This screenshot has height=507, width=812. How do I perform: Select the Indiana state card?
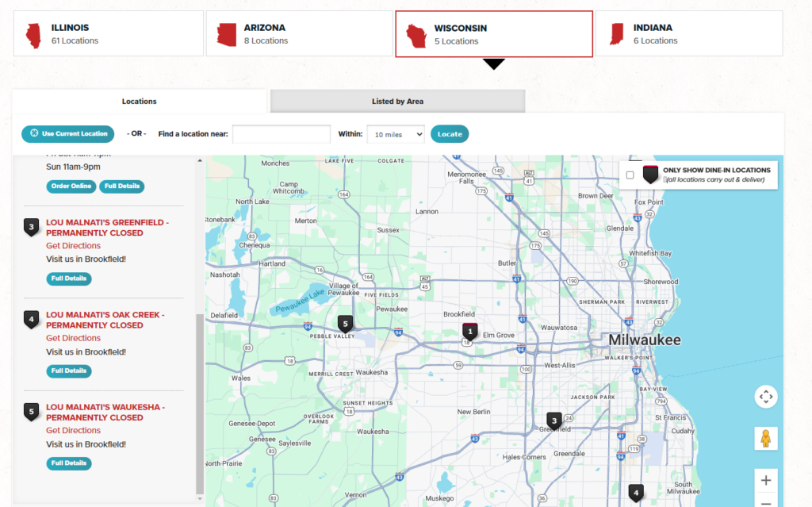[x=689, y=33]
